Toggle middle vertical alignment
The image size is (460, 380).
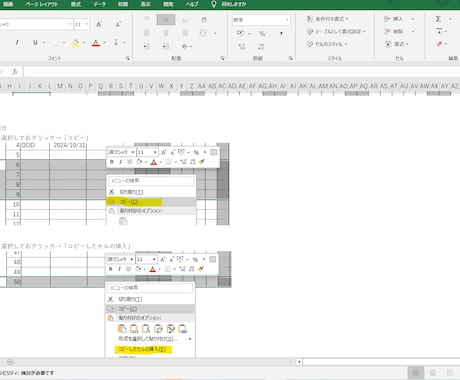[166, 19]
